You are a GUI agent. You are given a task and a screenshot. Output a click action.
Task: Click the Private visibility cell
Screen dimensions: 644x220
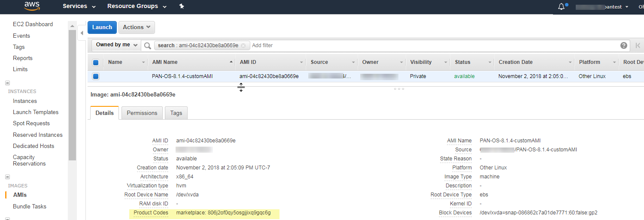pyautogui.click(x=418, y=76)
